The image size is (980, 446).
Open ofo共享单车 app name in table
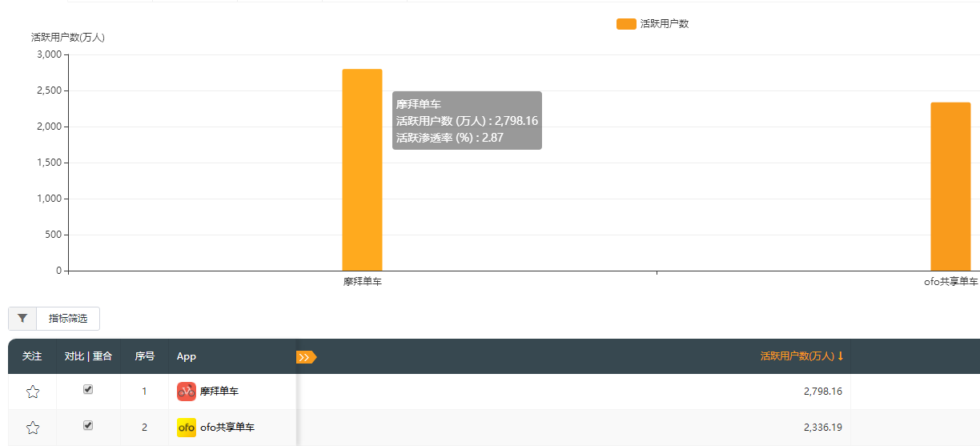point(227,428)
